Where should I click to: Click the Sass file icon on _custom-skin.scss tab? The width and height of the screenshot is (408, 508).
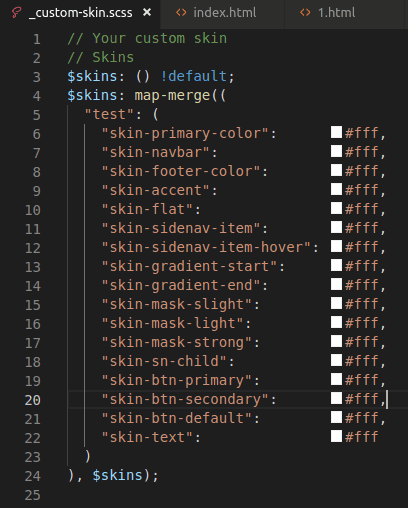click(16, 13)
